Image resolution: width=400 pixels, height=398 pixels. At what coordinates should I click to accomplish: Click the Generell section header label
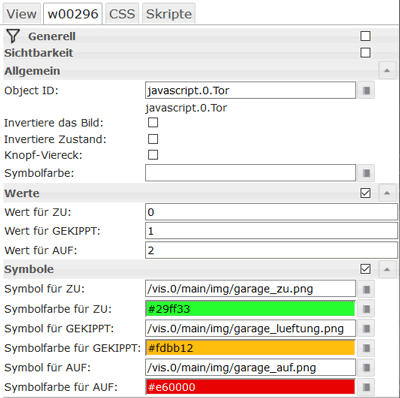[x=52, y=36]
